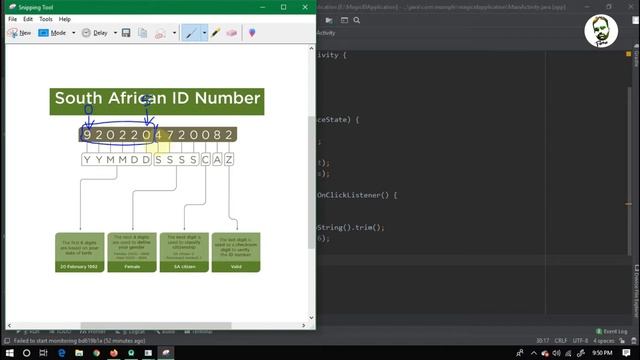Click the user avatar picture at top right

(x=601, y=31)
